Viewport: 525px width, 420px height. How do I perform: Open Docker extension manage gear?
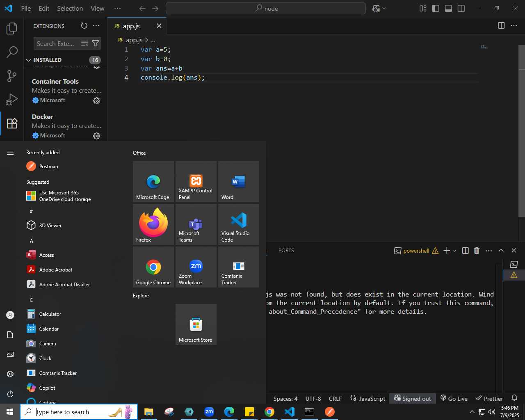[96, 136]
